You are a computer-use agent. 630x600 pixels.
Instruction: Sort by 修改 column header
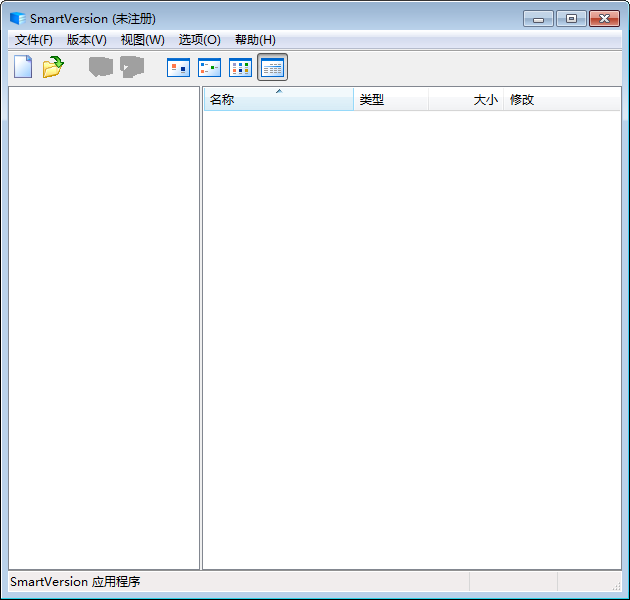tap(562, 99)
